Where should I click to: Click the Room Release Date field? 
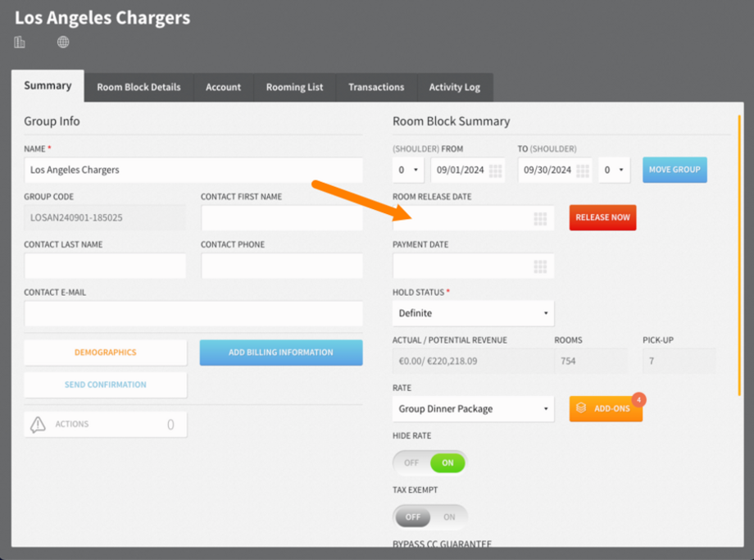coord(473,218)
